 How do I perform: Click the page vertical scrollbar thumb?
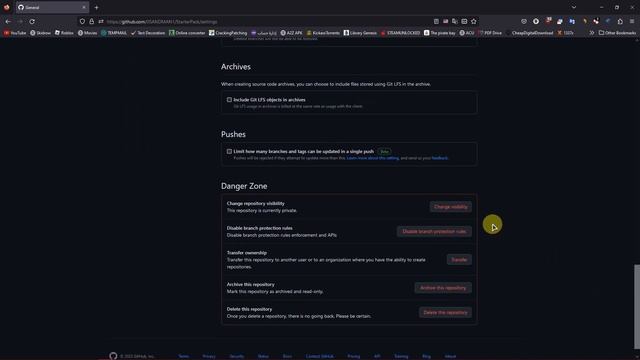click(637, 307)
